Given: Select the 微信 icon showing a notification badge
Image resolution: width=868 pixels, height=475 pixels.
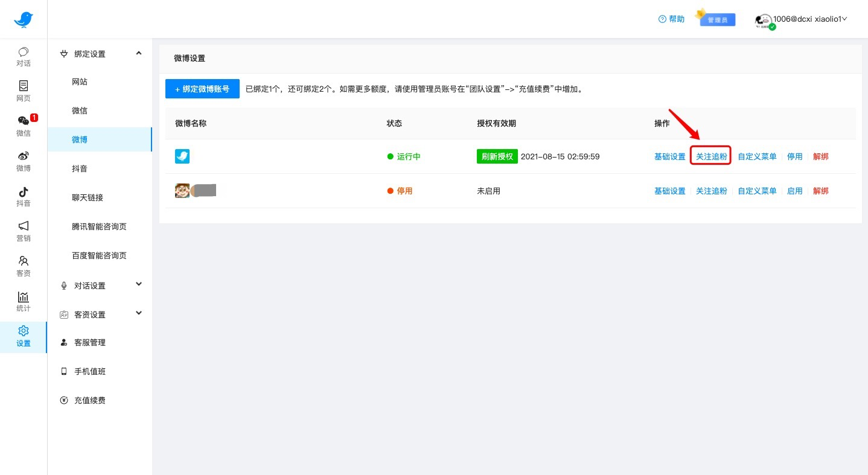Looking at the screenshot, I should click(23, 124).
